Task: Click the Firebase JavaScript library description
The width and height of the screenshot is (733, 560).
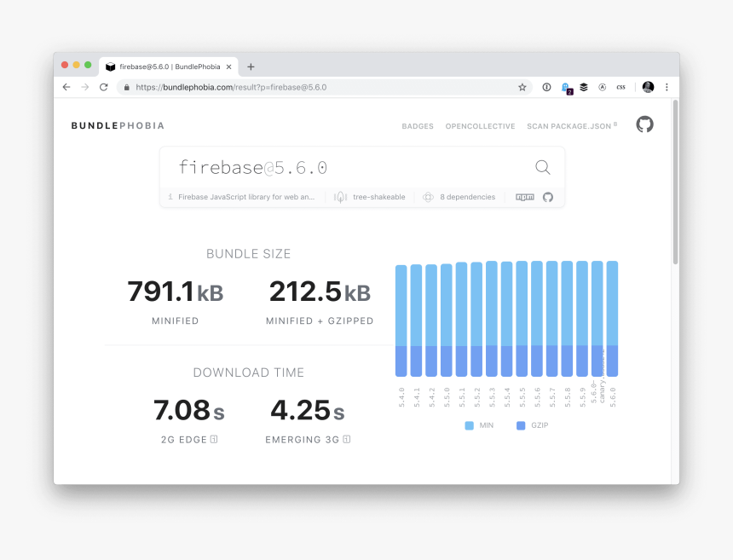Action: pyautogui.click(x=246, y=197)
